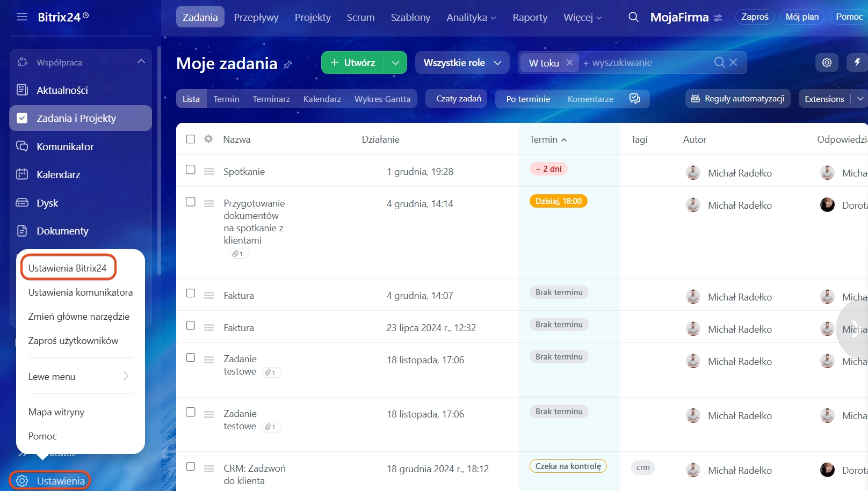Pin the Moje zadania page
Viewport: 868px width, 491px height.
point(288,64)
